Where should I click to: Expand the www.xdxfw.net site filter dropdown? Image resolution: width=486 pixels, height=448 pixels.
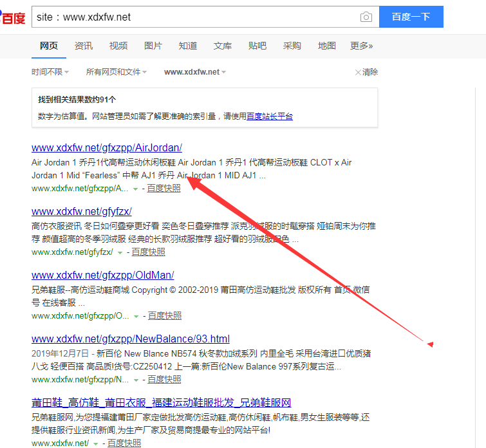[x=195, y=72]
